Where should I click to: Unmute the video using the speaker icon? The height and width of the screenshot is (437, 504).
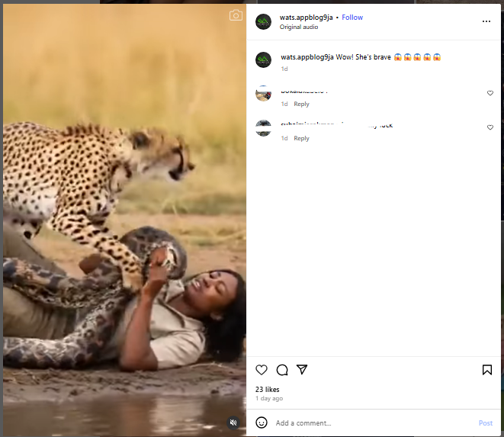point(233,423)
